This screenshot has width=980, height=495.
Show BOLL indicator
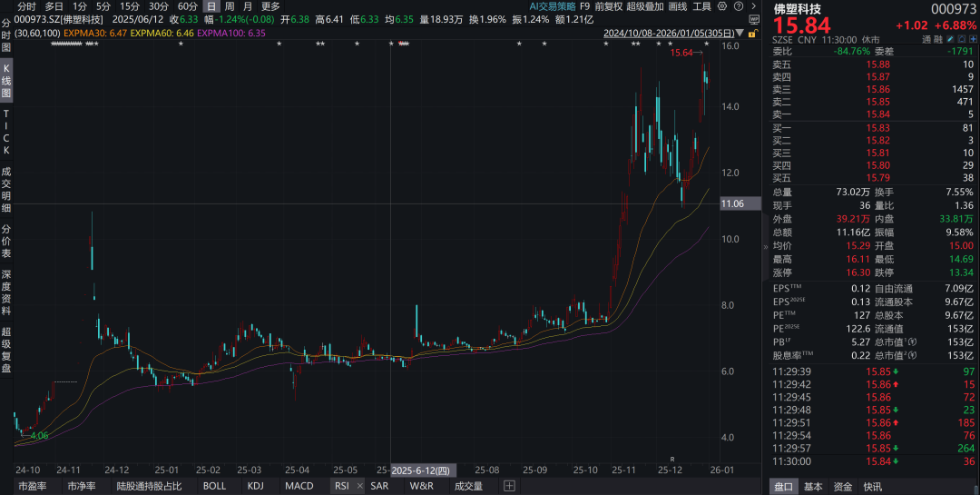click(x=214, y=486)
